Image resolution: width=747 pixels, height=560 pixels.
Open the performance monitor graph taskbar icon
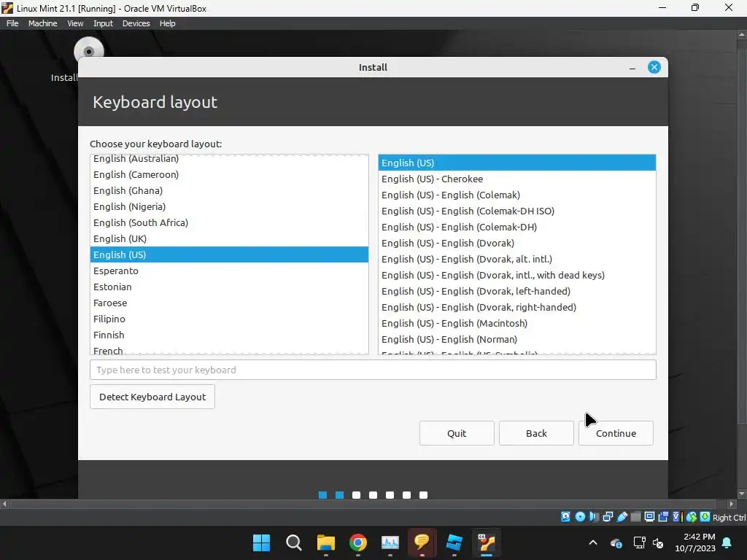pos(390,542)
